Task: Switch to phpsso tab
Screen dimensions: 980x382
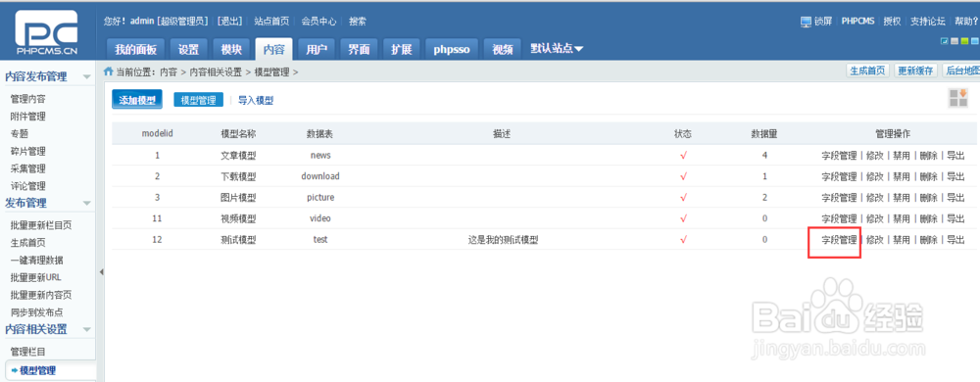Action: tap(452, 50)
